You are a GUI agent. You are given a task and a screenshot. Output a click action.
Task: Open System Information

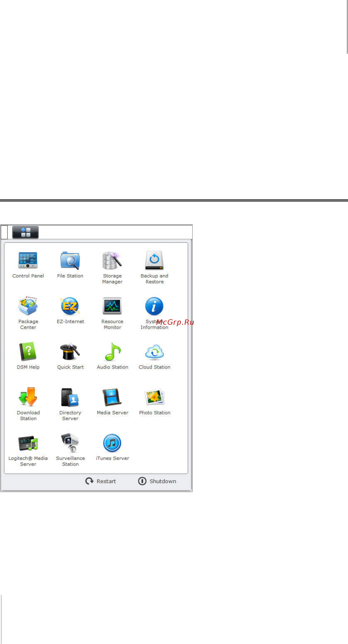click(154, 306)
